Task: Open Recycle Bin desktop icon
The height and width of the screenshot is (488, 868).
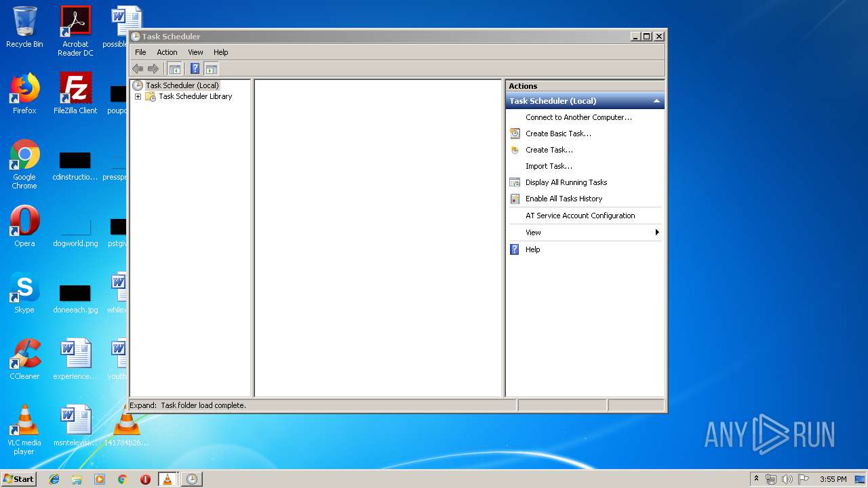Action: pyautogui.click(x=24, y=27)
